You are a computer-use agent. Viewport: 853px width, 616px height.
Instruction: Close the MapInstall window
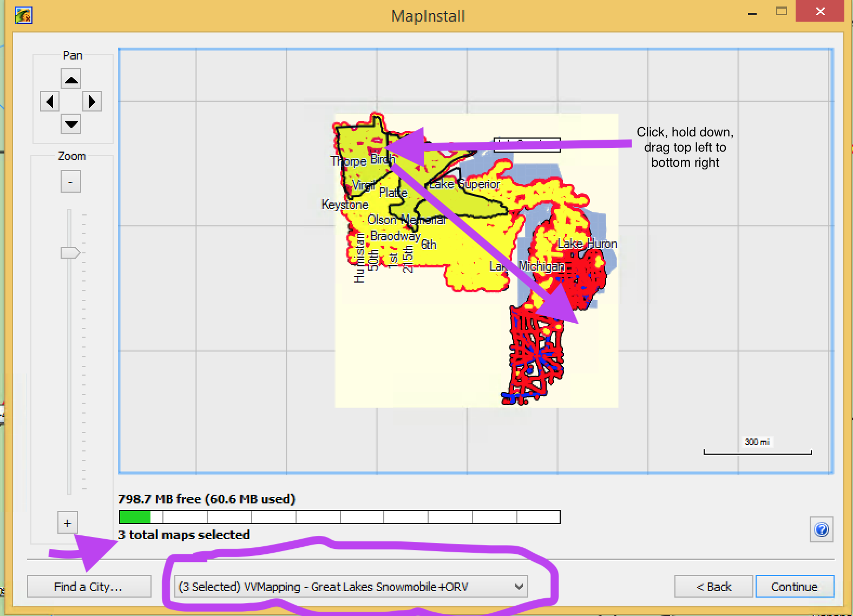[x=820, y=11]
